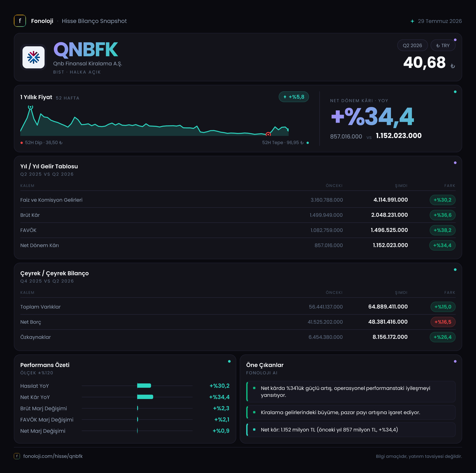Click the "Net Borç" row label
This screenshot has width=476, height=473.
[31, 322]
